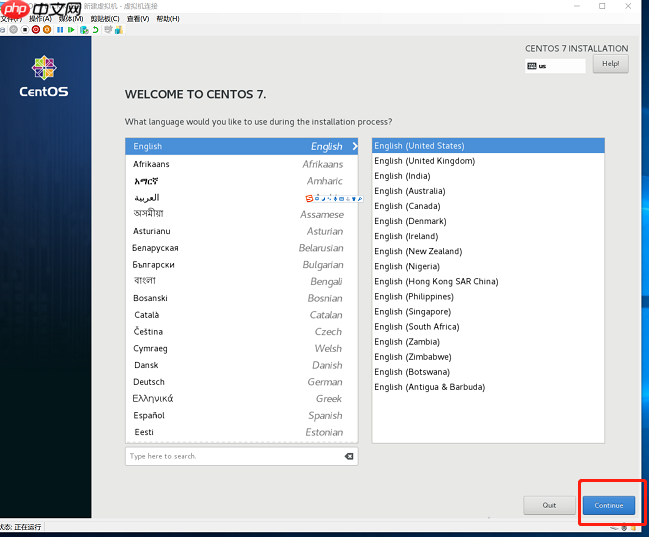Viewport: 649px width, 537px height.
Task: Select the Assamese language row
Action: pos(242,214)
